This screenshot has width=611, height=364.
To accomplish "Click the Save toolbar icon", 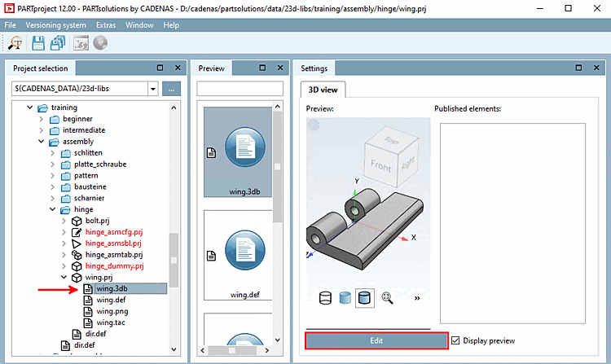I will point(37,43).
